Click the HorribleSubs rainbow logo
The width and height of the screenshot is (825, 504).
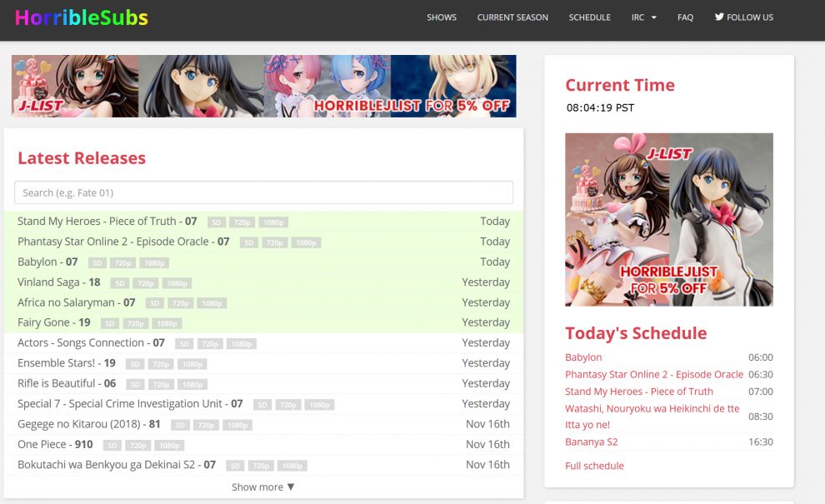(82, 17)
